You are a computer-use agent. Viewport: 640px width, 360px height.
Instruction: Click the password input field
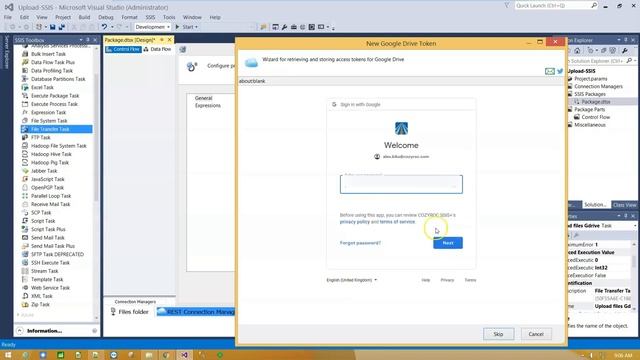click(401, 184)
